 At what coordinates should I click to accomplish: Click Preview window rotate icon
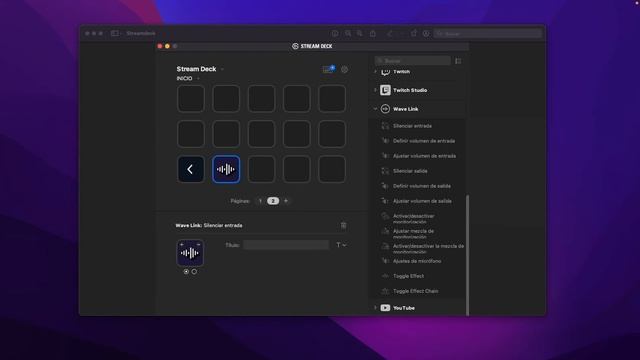pos(414,33)
